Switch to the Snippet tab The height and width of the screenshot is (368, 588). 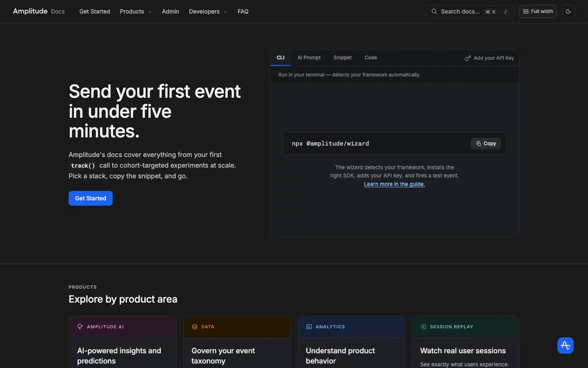(x=343, y=57)
